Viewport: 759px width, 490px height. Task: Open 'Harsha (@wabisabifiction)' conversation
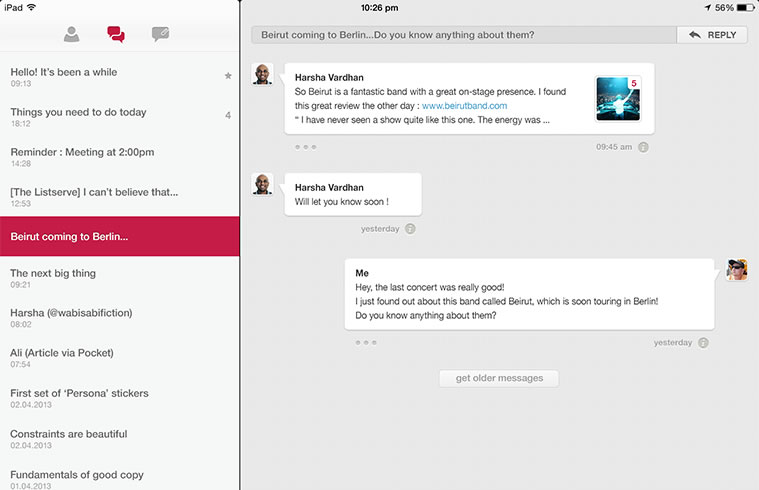point(120,318)
